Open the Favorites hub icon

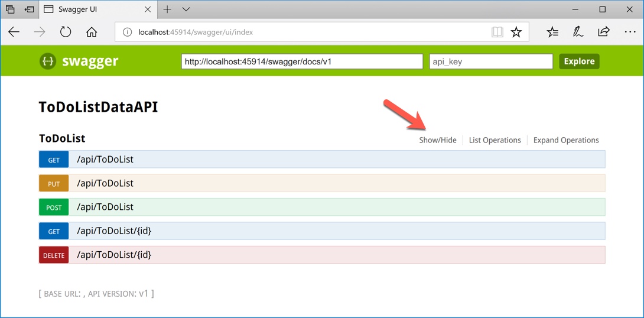click(553, 32)
